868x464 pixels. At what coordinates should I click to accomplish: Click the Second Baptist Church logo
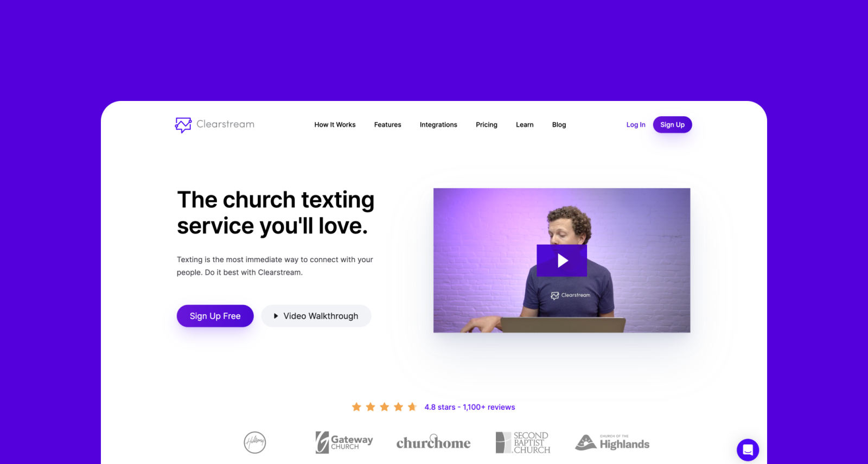click(523, 442)
